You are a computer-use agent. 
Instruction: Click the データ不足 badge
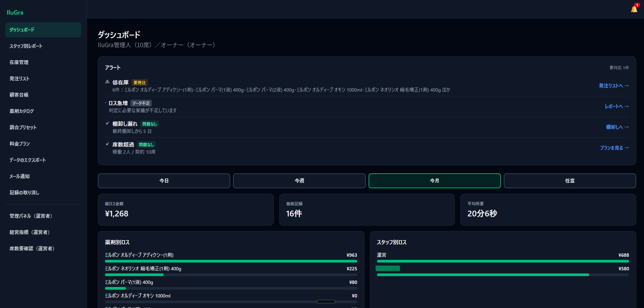click(x=141, y=103)
